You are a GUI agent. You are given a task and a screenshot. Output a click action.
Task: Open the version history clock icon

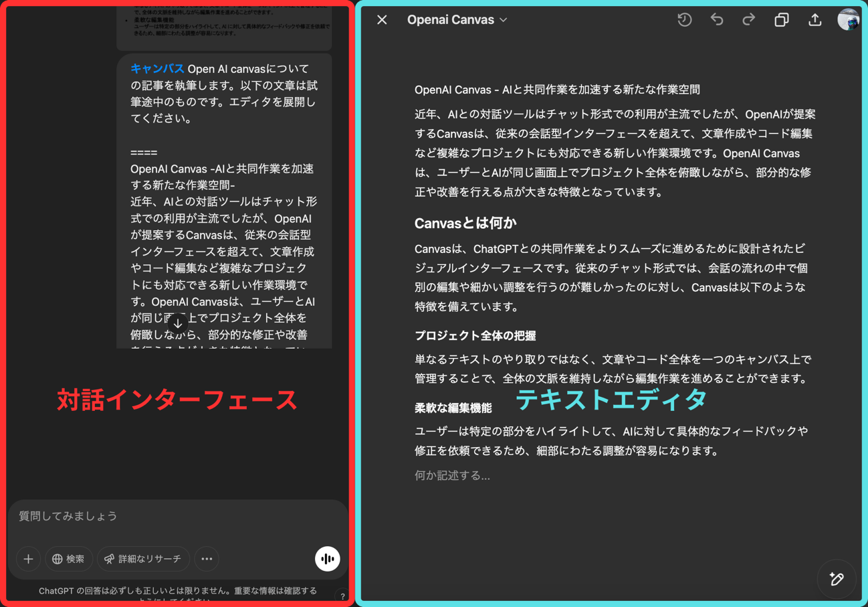[x=684, y=20]
